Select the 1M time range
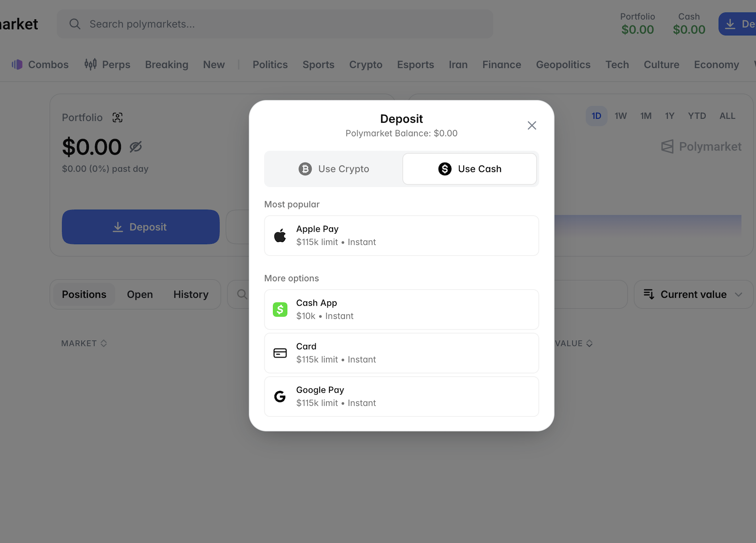756x543 pixels. click(646, 116)
